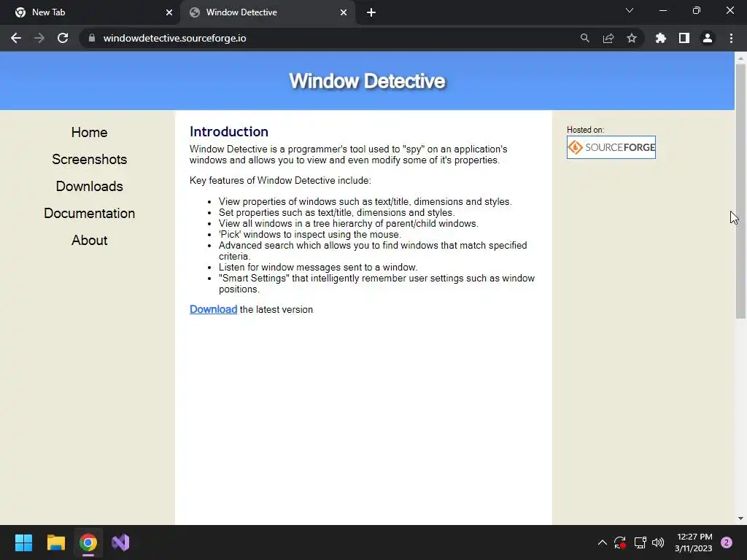Click the 'View all windows in a tree' bullet
This screenshot has width=747, height=560.
[x=348, y=223]
